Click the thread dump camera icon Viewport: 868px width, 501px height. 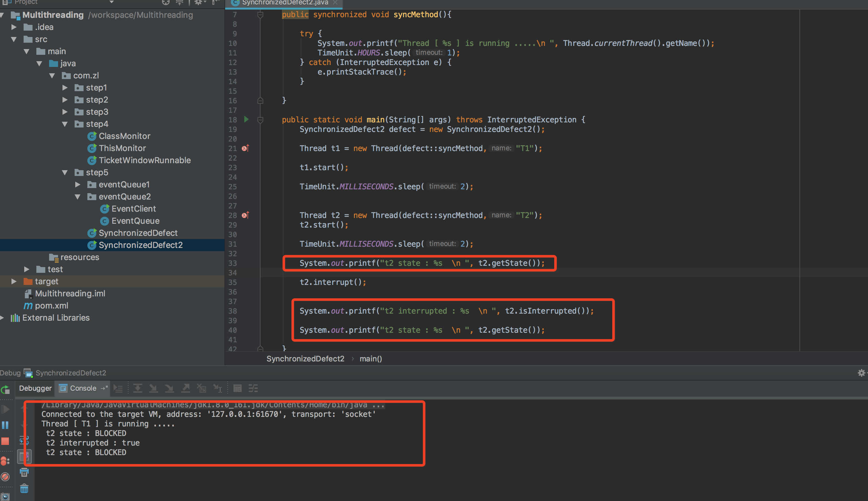pyautogui.click(x=5, y=497)
